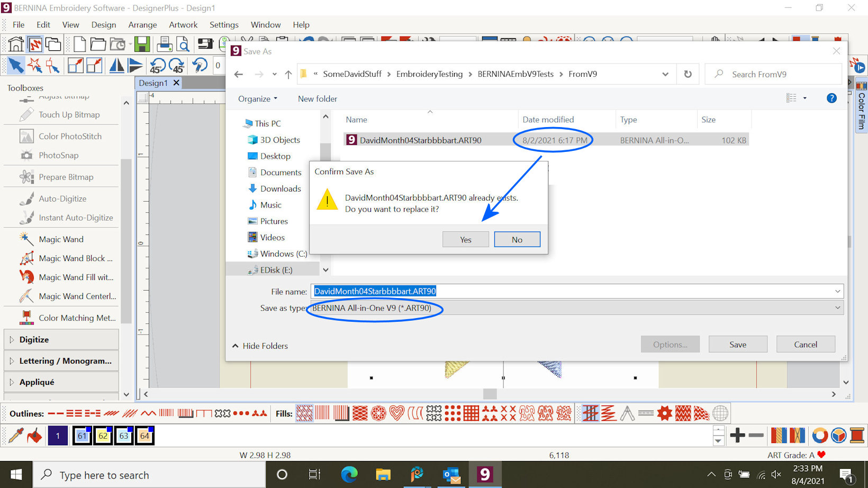Image resolution: width=868 pixels, height=488 pixels.
Task: Click Cancel in the Save As dialog
Action: tap(806, 345)
